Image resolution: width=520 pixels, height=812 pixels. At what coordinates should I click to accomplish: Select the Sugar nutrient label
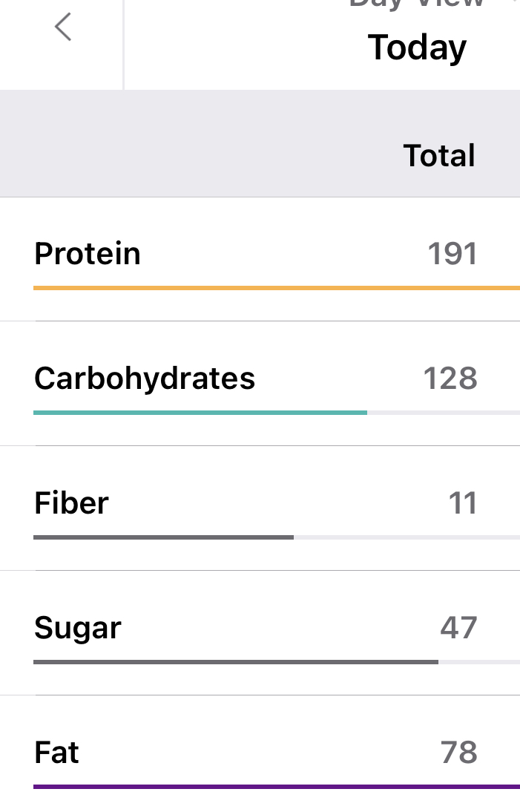tap(78, 628)
